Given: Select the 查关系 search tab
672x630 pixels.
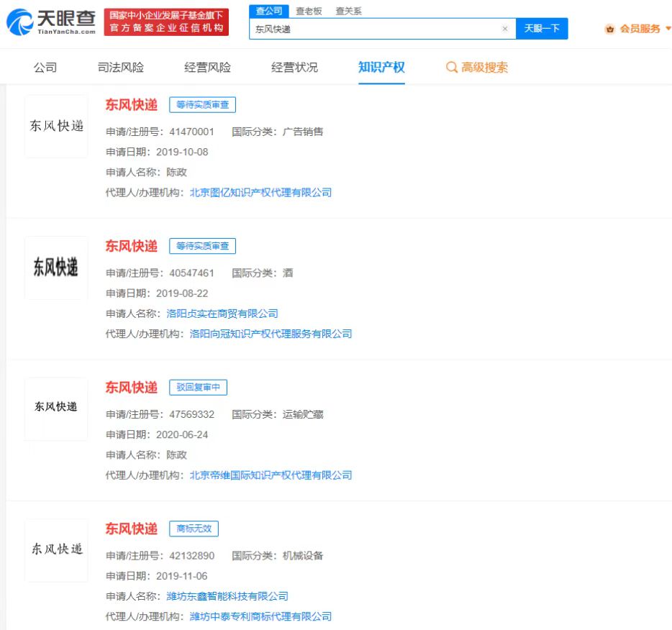Looking at the screenshot, I should coord(348,11).
